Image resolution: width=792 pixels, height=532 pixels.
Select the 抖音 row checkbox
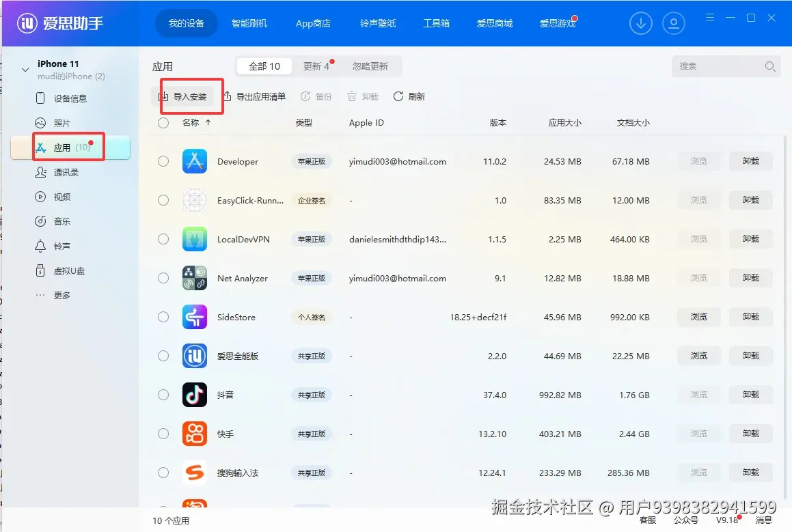[x=163, y=395]
